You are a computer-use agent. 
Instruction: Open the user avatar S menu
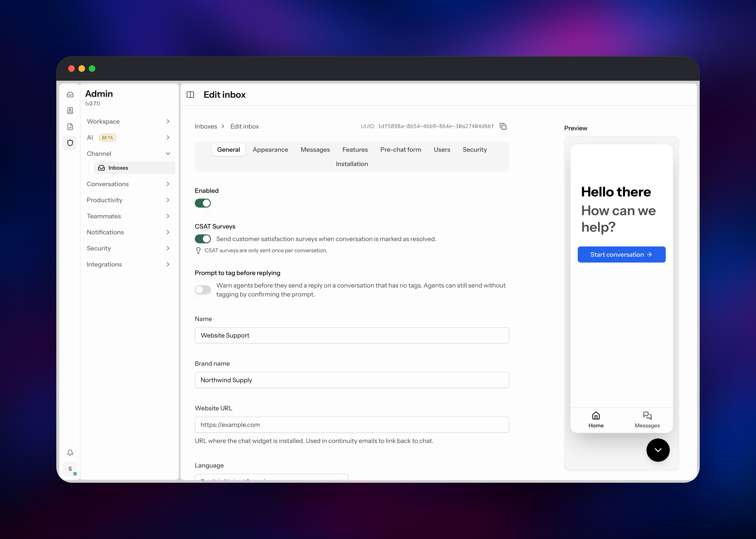(70, 469)
